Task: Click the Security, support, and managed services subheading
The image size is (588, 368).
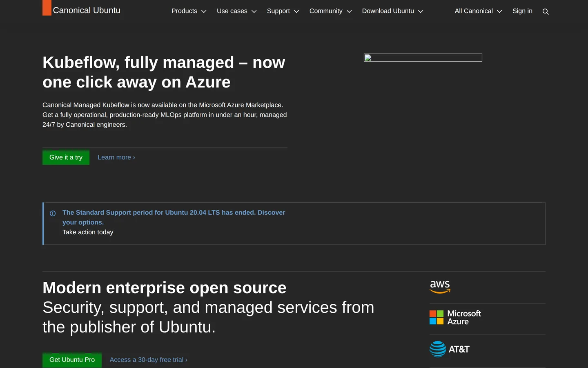Action: click(x=208, y=317)
